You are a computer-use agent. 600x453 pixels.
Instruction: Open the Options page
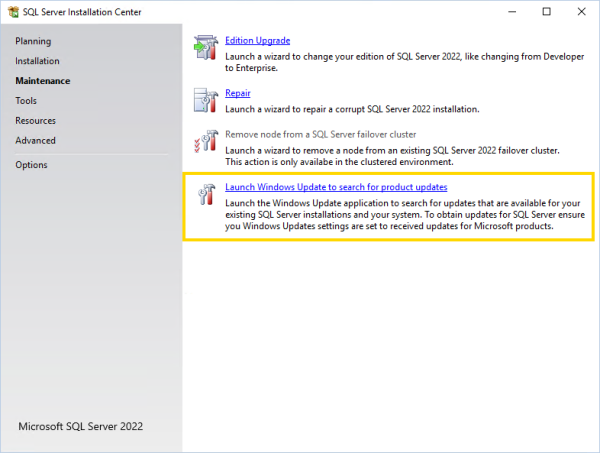click(x=31, y=165)
